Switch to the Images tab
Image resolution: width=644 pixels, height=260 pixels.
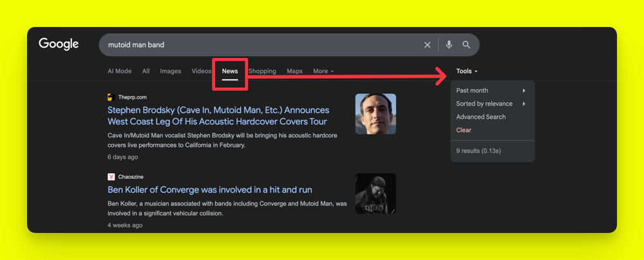click(x=171, y=71)
